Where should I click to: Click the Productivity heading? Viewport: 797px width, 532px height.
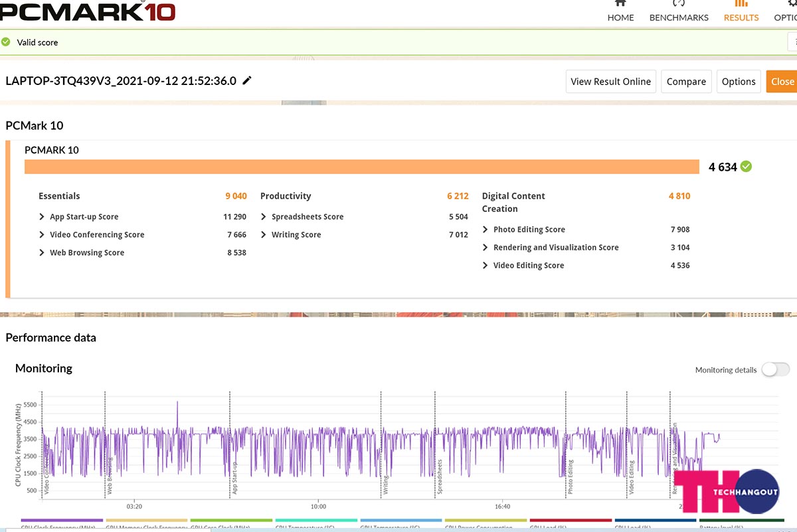[x=286, y=196]
